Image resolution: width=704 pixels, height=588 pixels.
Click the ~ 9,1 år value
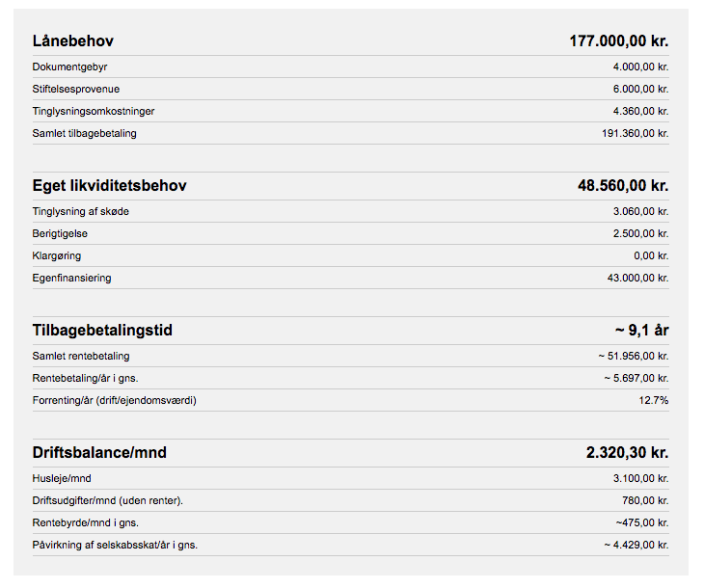click(641, 331)
